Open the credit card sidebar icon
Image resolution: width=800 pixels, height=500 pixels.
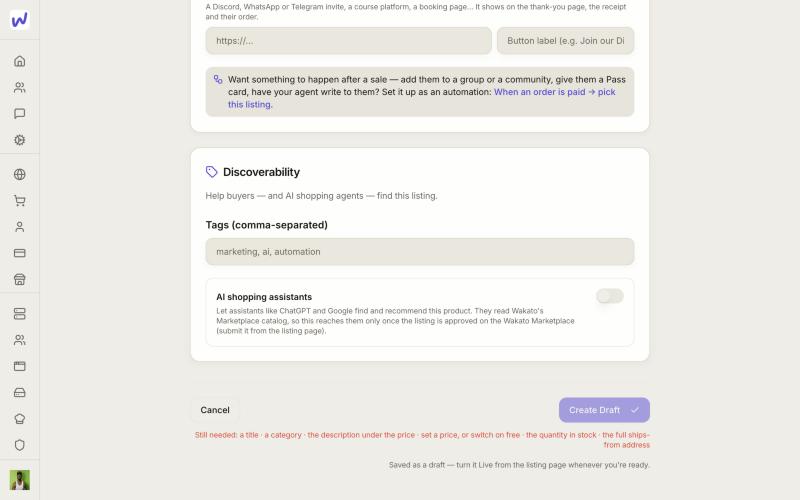click(x=19, y=253)
